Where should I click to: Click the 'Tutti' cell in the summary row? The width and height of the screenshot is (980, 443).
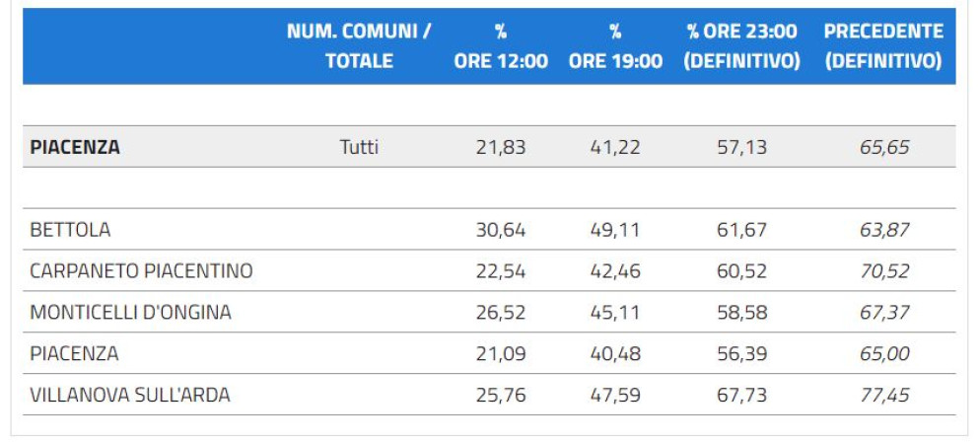pyautogui.click(x=359, y=147)
